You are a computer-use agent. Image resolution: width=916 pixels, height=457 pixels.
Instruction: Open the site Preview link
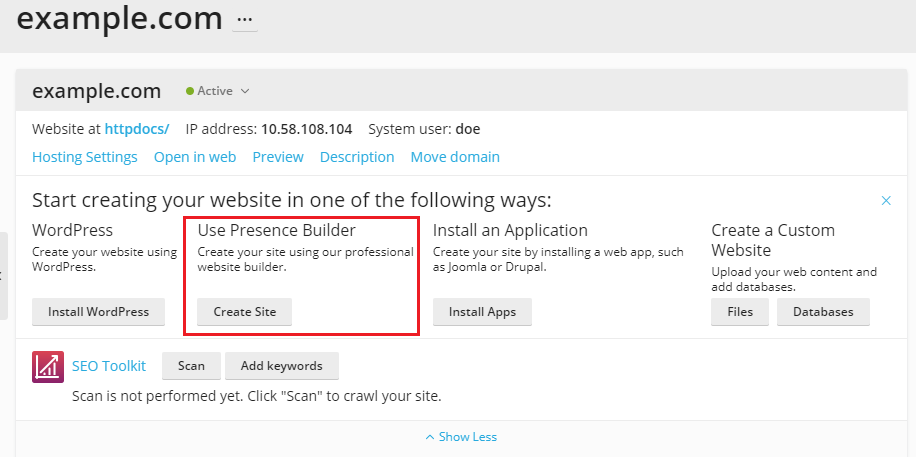point(278,157)
